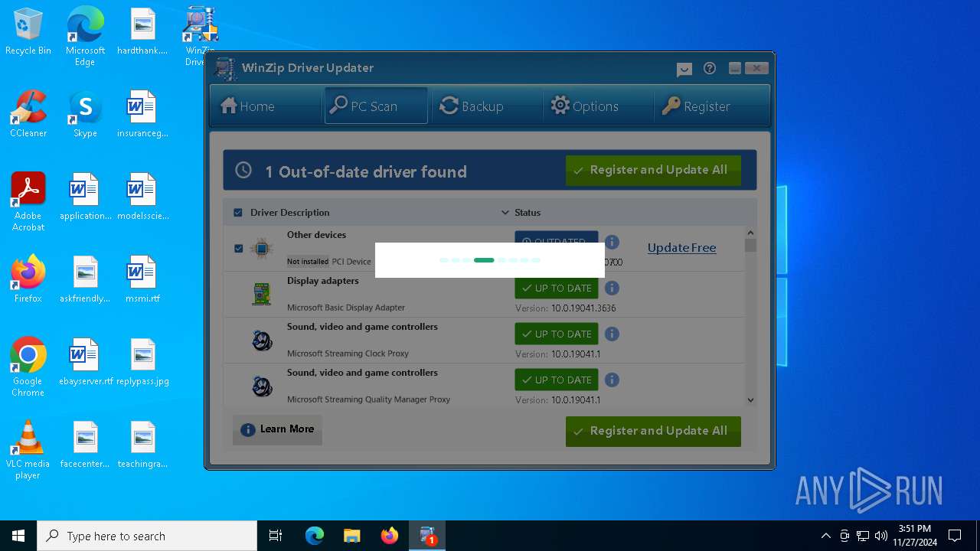Viewport: 980px width, 551px height.
Task: Open the help question mark icon
Action: [710, 69]
